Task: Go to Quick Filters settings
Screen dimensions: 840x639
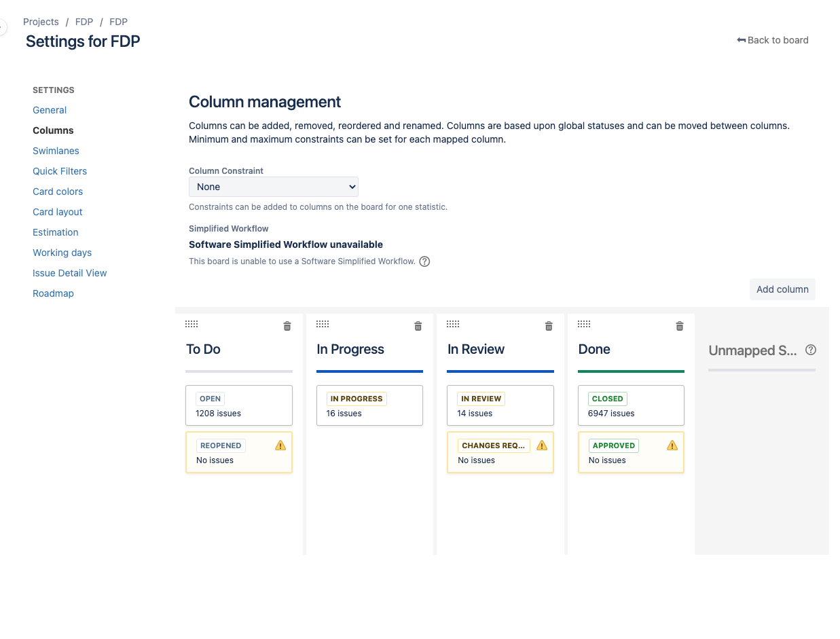Action: coord(60,171)
